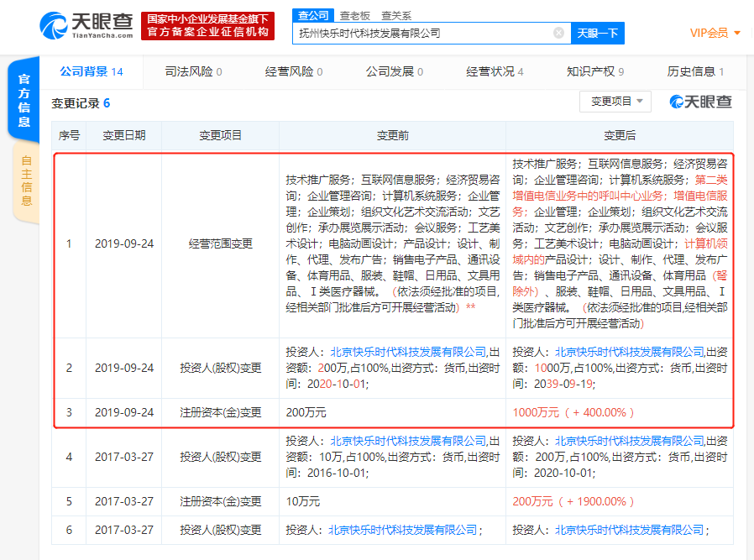This screenshot has width=754, height=560.
Task: Select the 查公司 search tab
Action: coord(313,15)
